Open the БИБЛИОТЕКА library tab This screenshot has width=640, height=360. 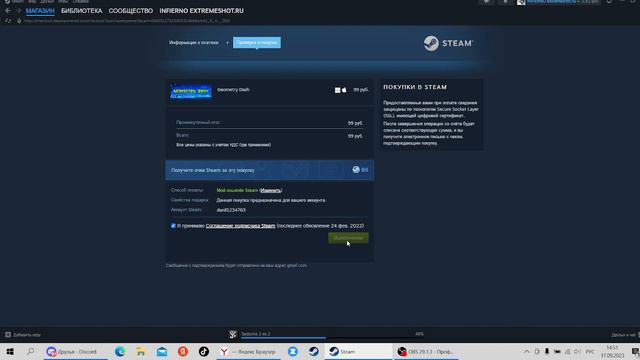click(x=82, y=11)
